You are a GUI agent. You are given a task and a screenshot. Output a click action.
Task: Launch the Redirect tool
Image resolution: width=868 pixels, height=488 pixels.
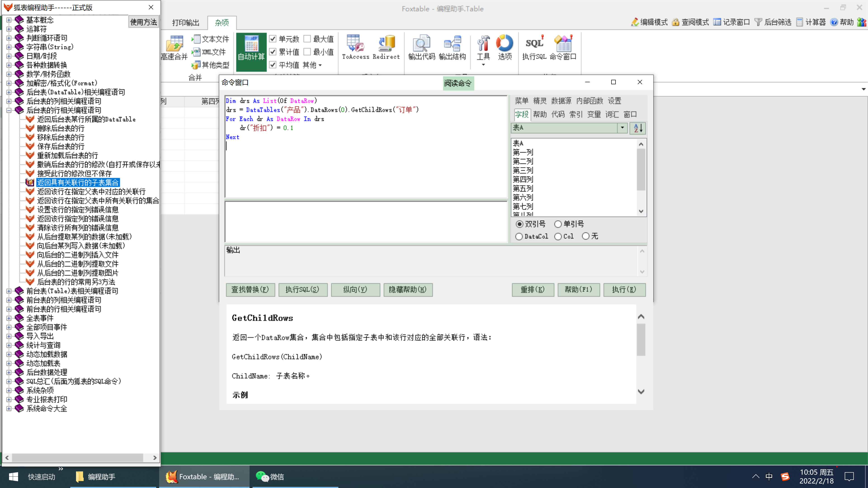tap(386, 48)
